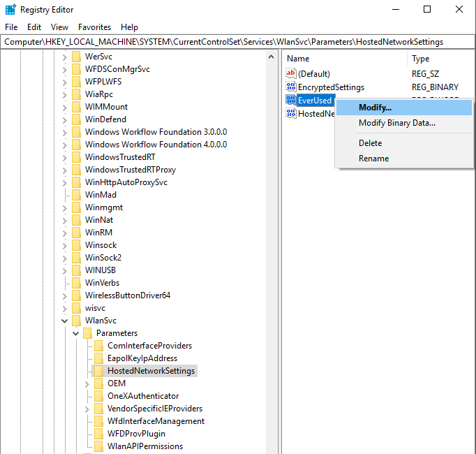Select the WinSock2 key
Viewport: 476px width, 454px height.
pos(103,258)
